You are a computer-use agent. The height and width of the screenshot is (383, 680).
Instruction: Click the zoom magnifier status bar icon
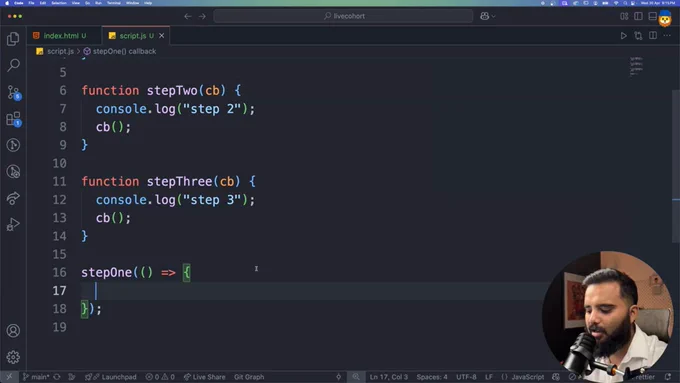click(x=356, y=376)
